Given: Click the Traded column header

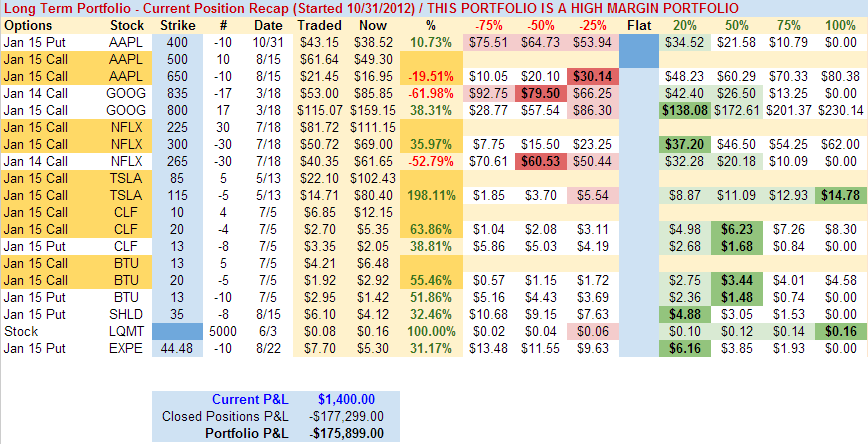Looking at the screenshot, I should [319, 23].
